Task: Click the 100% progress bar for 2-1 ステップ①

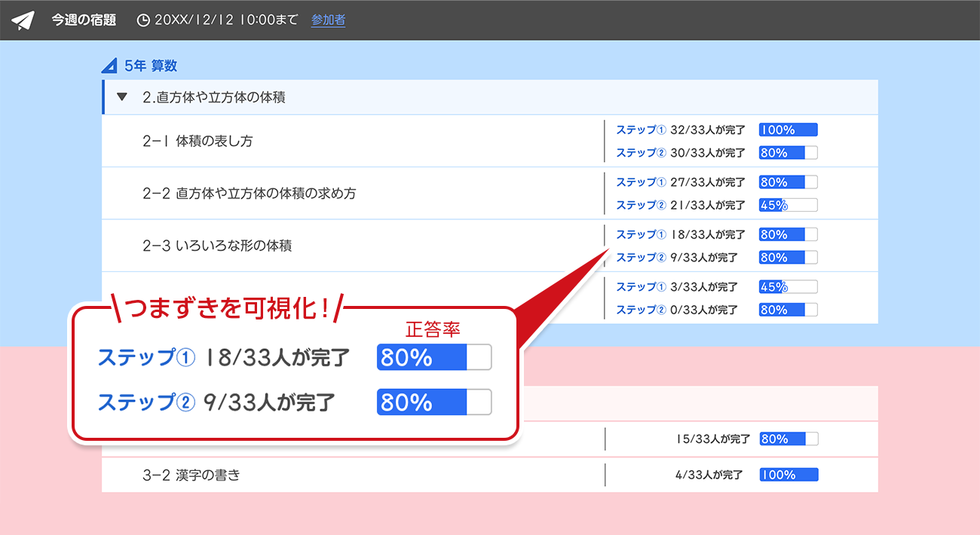Action: point(788,130)
